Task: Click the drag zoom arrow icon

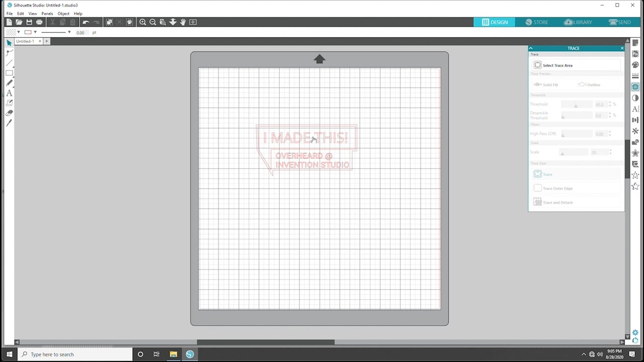Action: tap(173, 22)
